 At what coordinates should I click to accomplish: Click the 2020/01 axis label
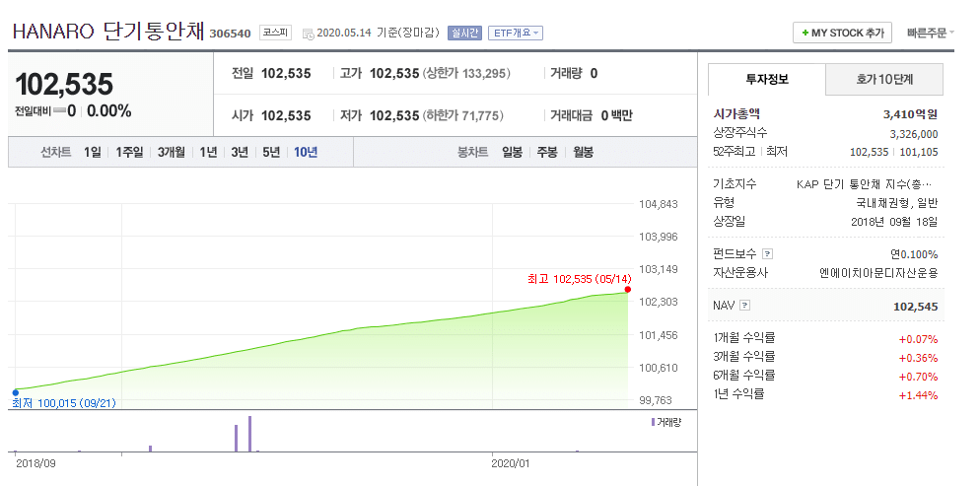tap(510, 463)
